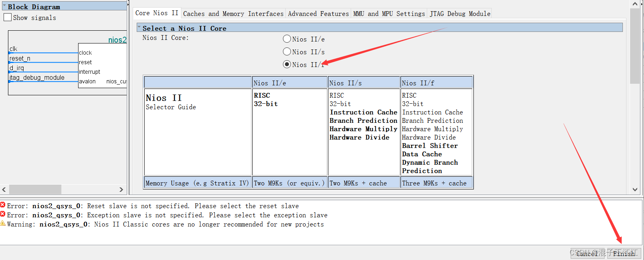Click the Memory Usage (e.g Stratix IV) cell

198,183
